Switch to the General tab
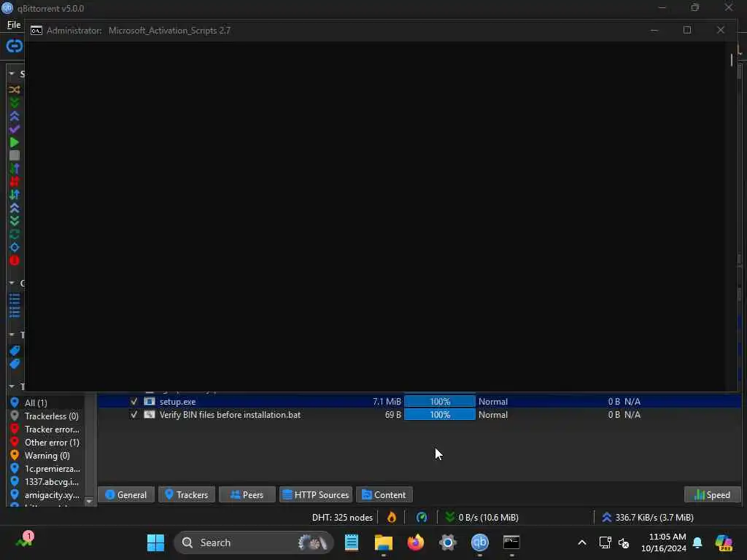This screenshot has width=747, height=560. (125, 495)
